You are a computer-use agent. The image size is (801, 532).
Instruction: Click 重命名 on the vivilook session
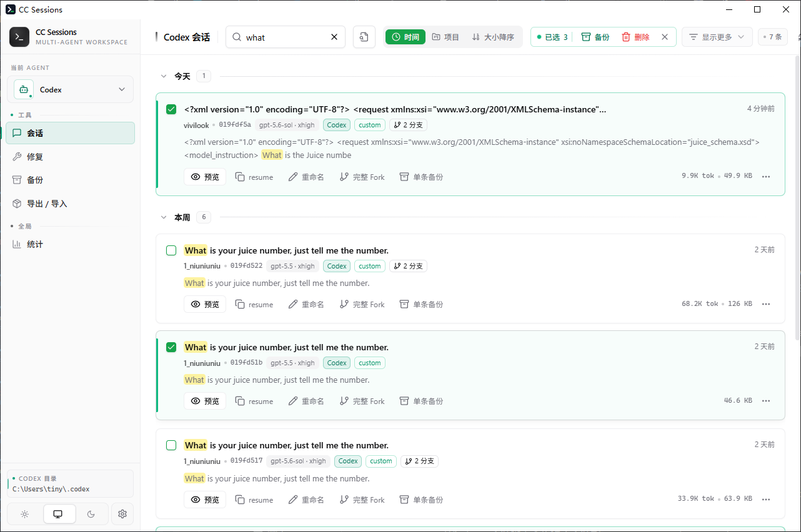pyautogui.click(x=306, y=177)
